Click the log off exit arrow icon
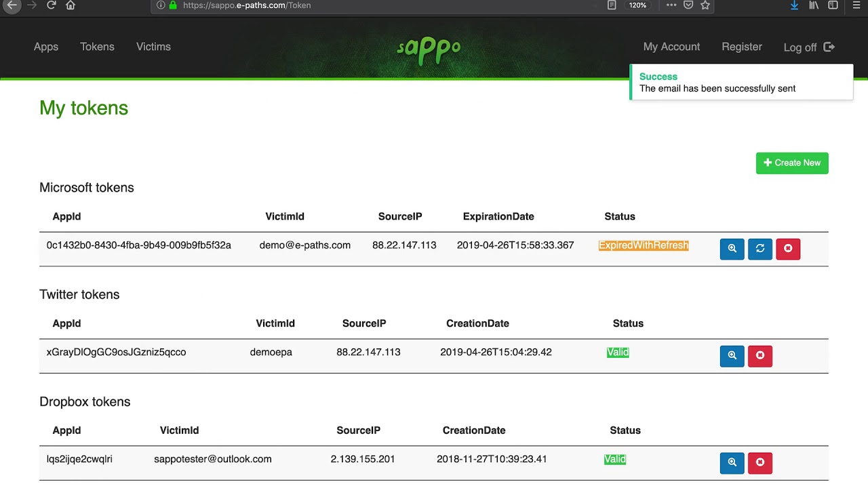This screenshot has height=488, width=868. pyautogui.click(x=829, y=47)
